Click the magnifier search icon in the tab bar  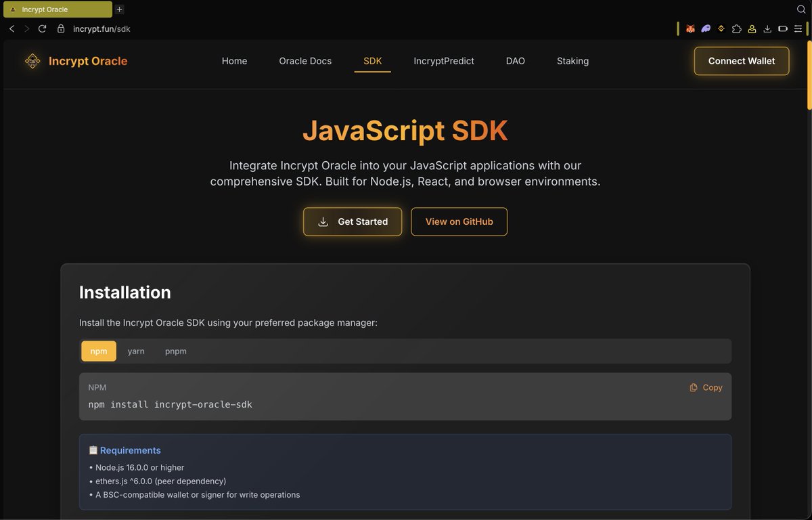pos(801,9)
